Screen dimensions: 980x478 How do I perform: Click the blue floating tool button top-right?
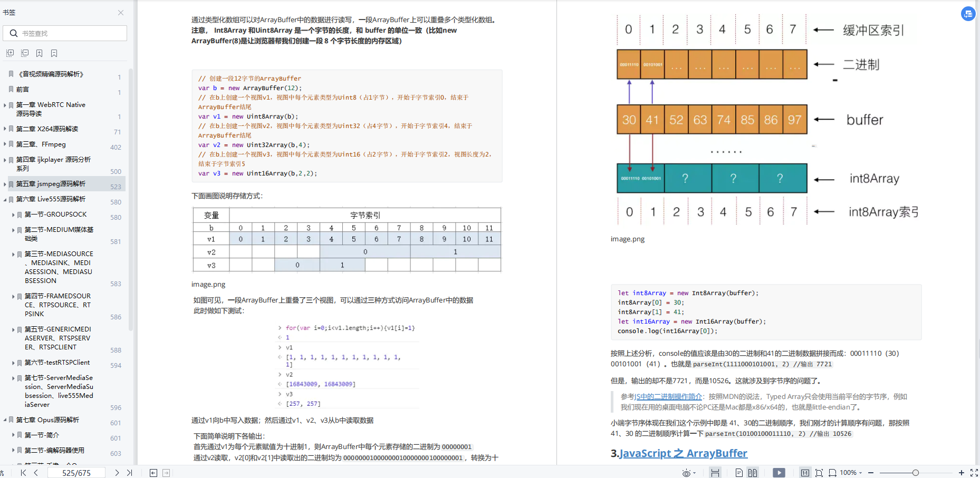968,14
